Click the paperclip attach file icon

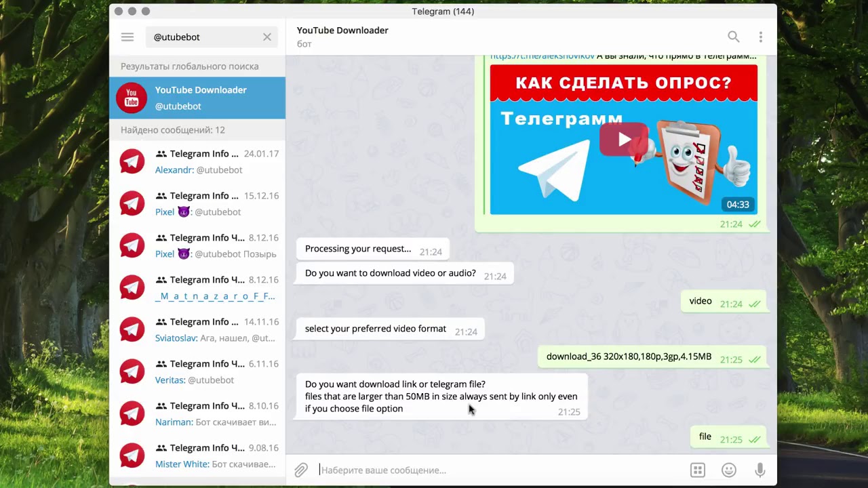click(301, 470)
